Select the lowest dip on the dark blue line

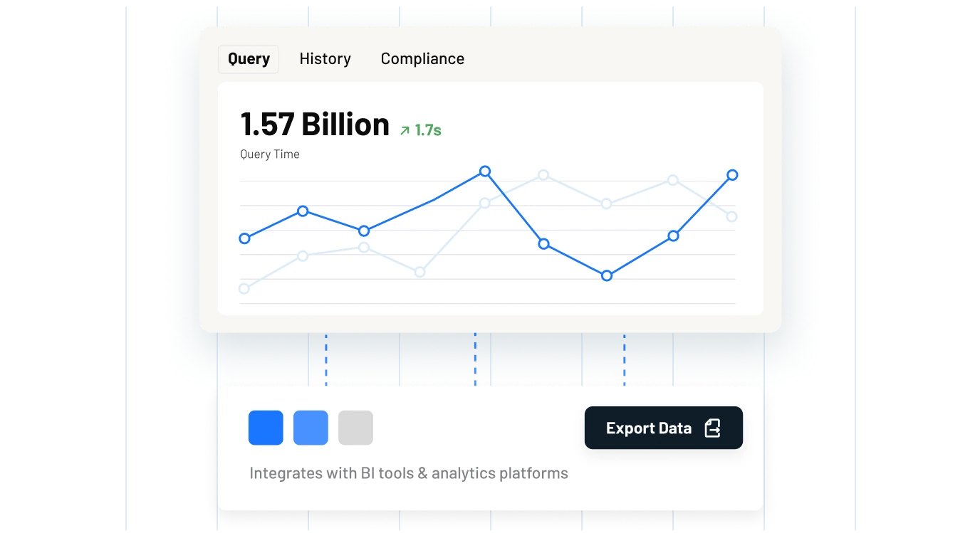607,276
